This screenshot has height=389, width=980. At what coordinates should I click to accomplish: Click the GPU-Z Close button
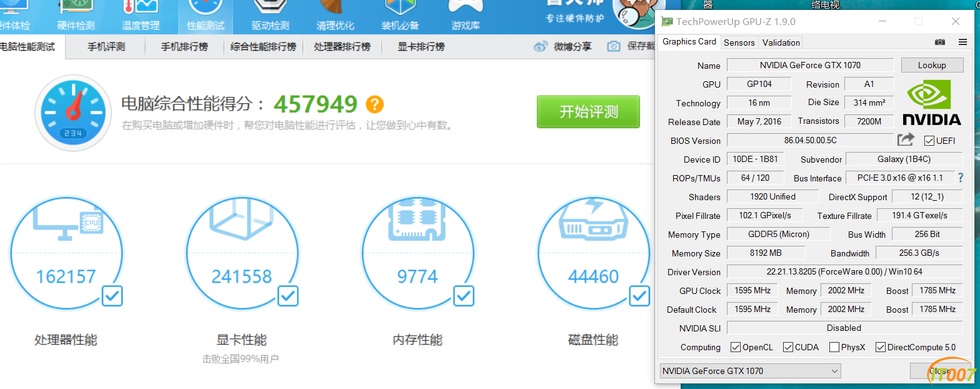pos(940,371)
